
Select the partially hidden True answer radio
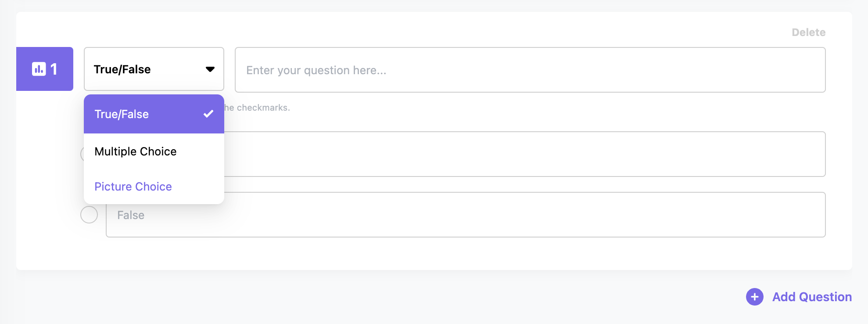(82, 154)
